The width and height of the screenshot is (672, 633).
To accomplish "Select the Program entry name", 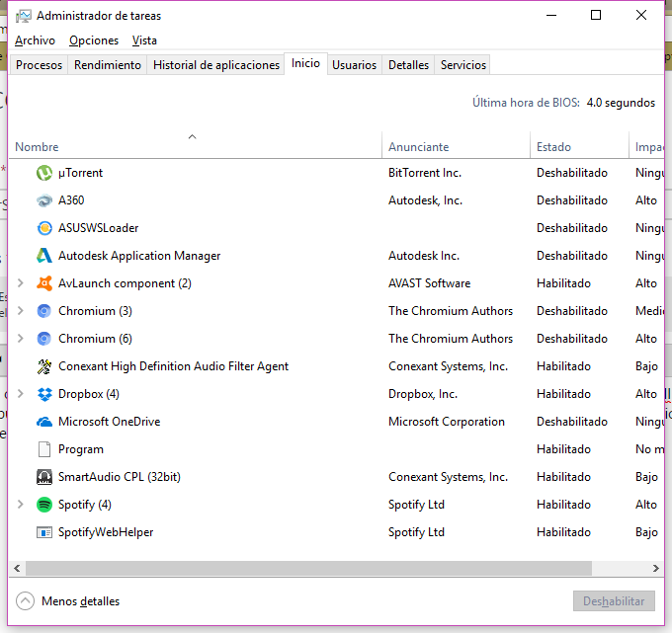I will tap(81, 449).
